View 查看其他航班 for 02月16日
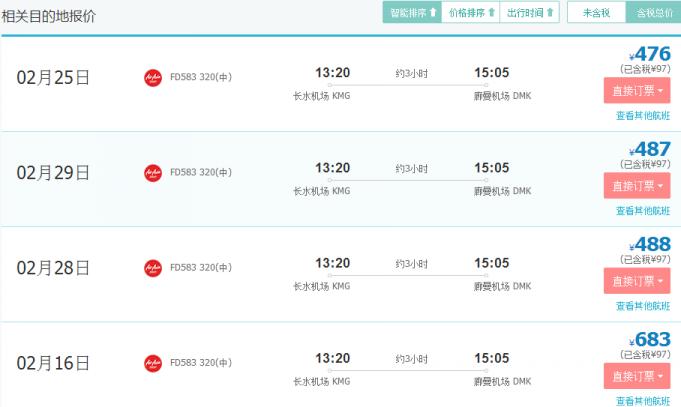The height and width of the screenshot is (407, 681). click(x=642, y=401)
